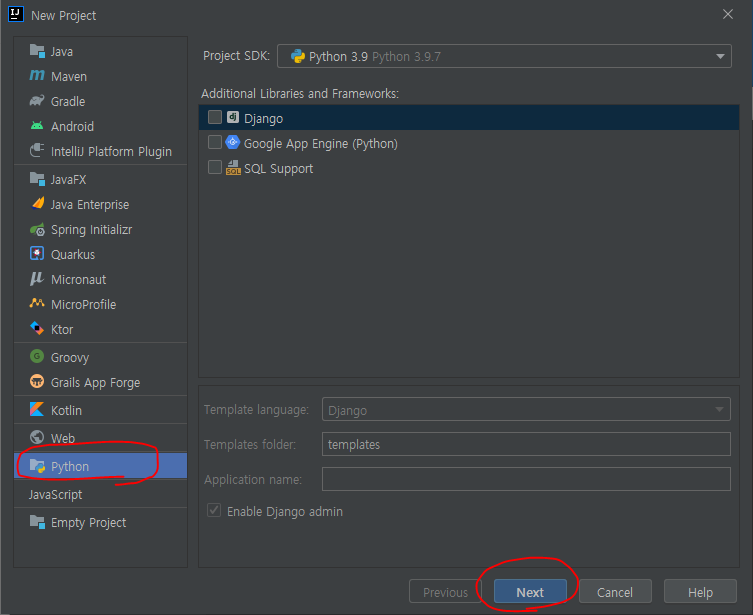
Task: Pick the MicroProfile icon
Action: (37, 303)
